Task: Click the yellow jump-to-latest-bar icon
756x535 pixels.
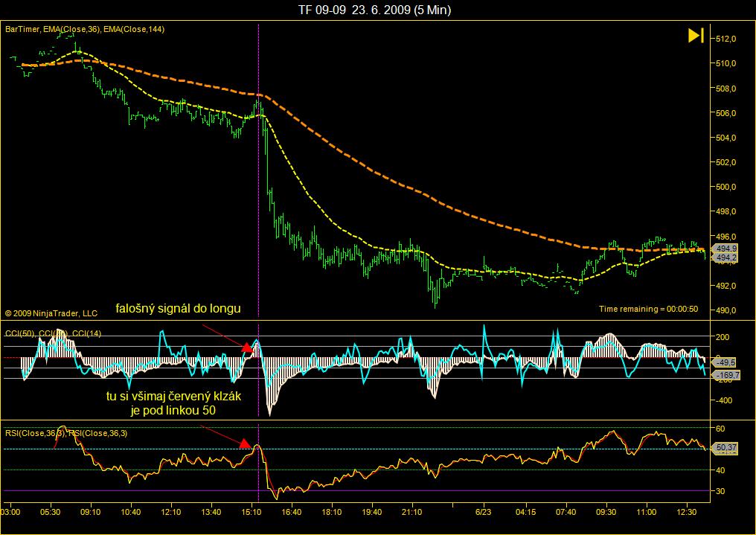Action: pyautogui.click(x=696, y=35)
